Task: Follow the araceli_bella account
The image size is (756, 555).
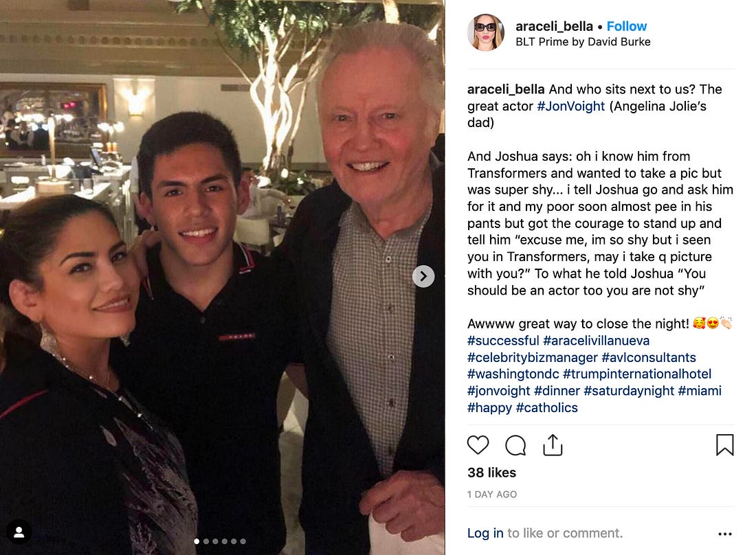Action: tap(626, 27)
